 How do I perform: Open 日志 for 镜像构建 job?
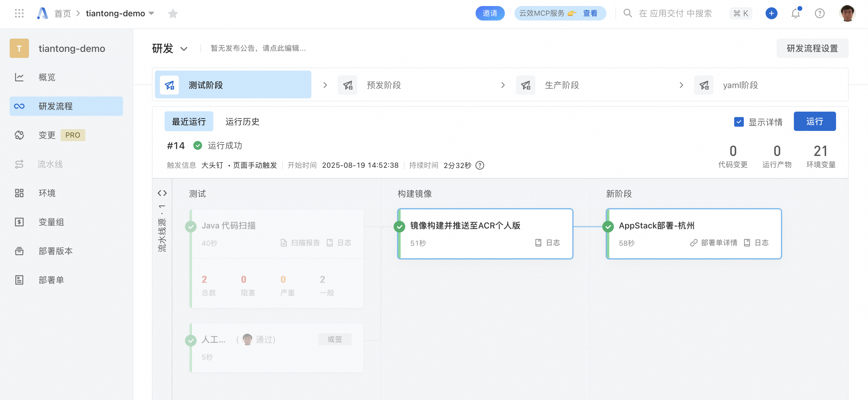[x=547, y=243]
